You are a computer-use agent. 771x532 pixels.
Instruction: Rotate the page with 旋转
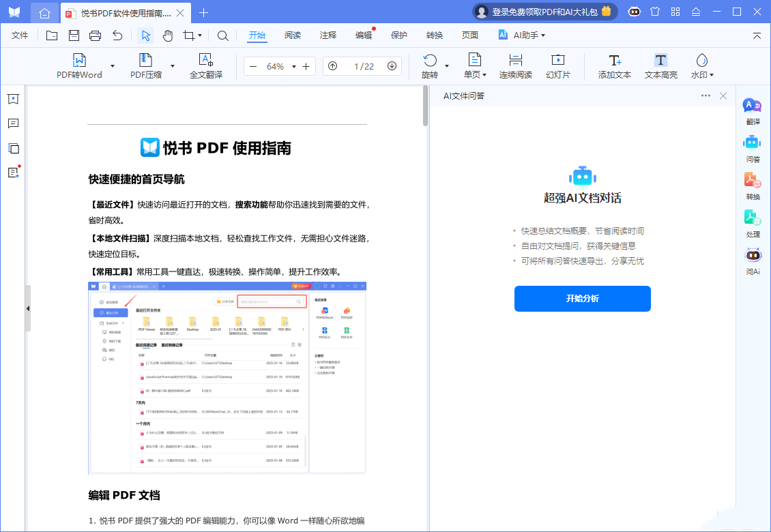(430, 66)
